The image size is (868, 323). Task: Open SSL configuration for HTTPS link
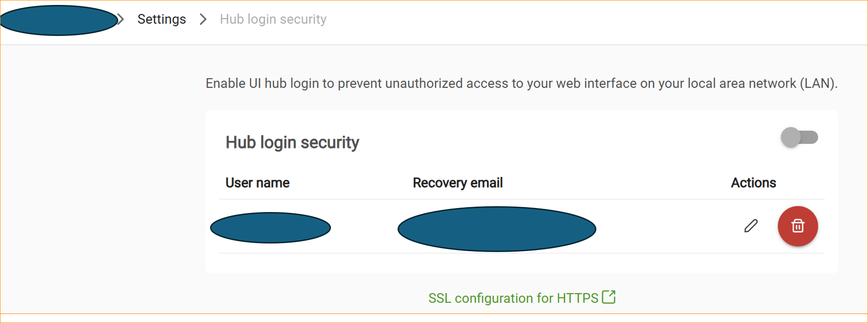coord(513,298)
